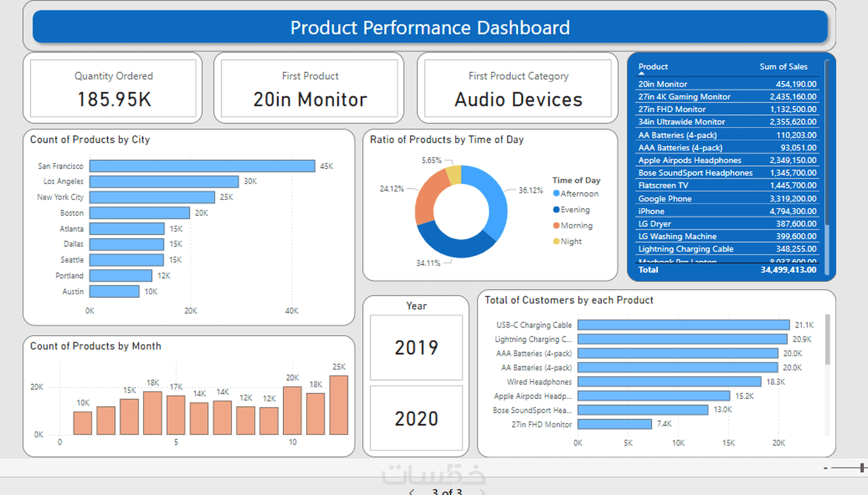Viewport: 868px width, 495px height.
Task: Click the Night legend color dot
Action: pyautogui.click(x=556, y=241)
